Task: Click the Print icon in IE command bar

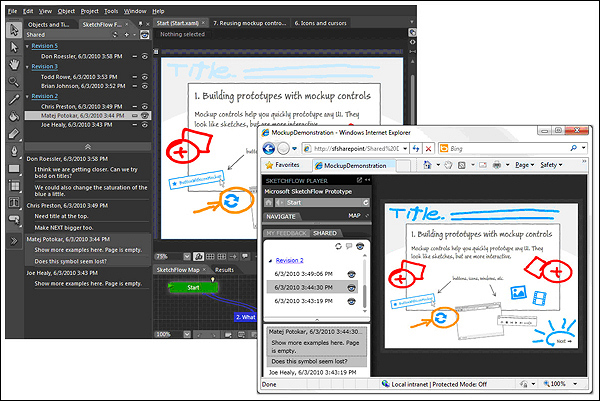Action: coord(497,165)
